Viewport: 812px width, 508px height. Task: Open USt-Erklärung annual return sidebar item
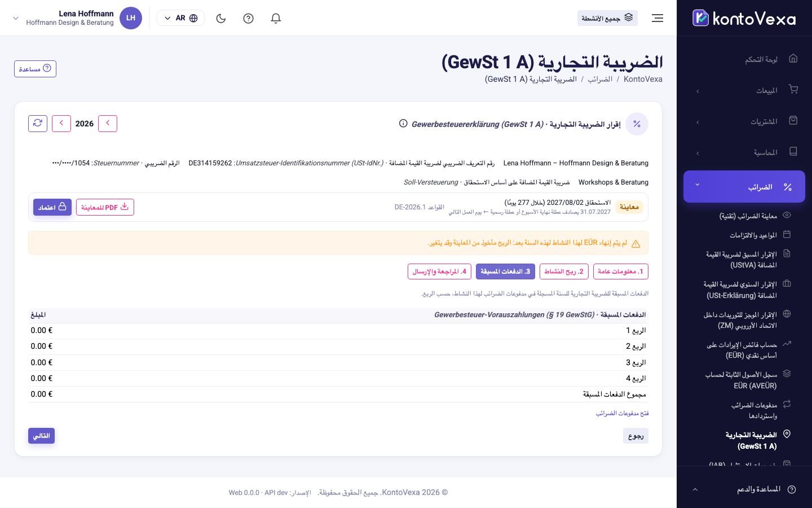(744, 290)
